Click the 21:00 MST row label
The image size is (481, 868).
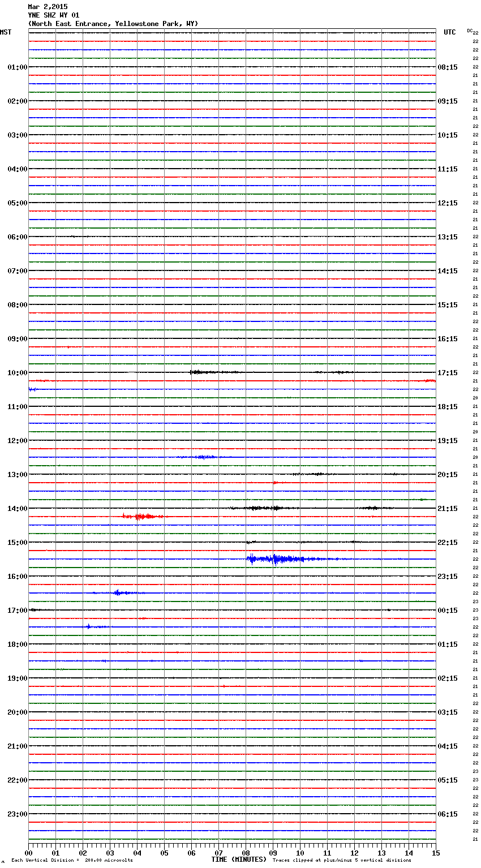point(18,746)
